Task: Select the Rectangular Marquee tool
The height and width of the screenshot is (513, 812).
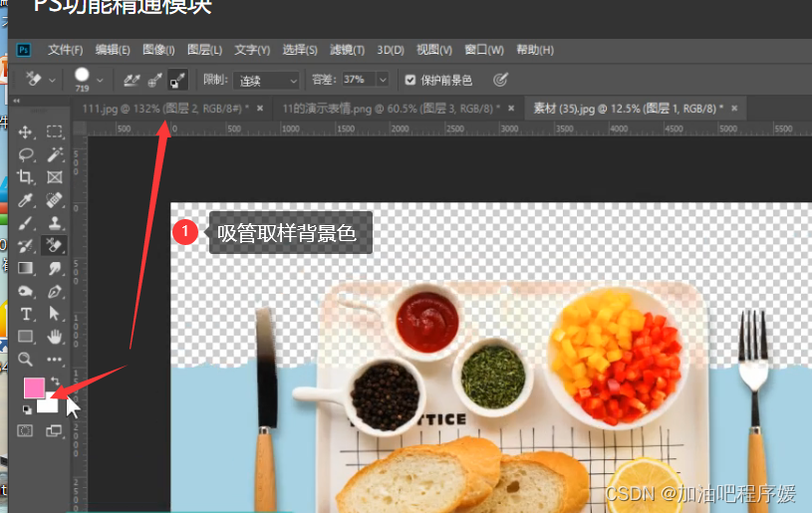Action: pyautogui.click(x=55, y=132)
